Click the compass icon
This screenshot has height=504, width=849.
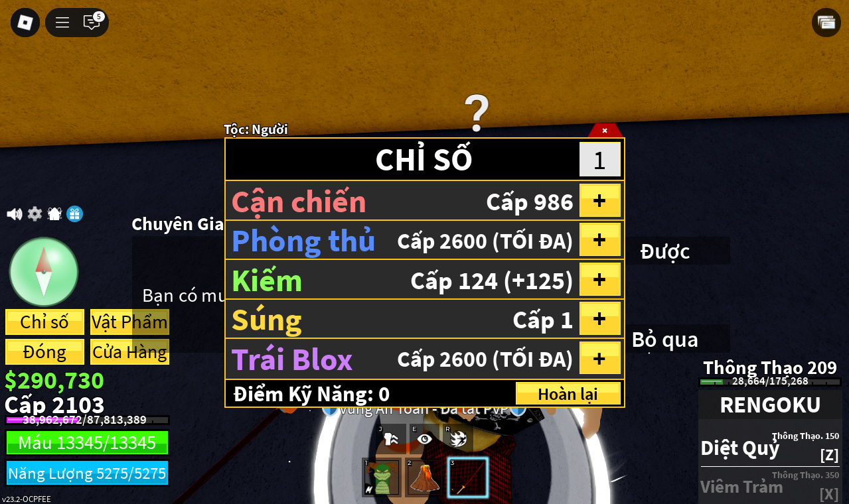44,271
